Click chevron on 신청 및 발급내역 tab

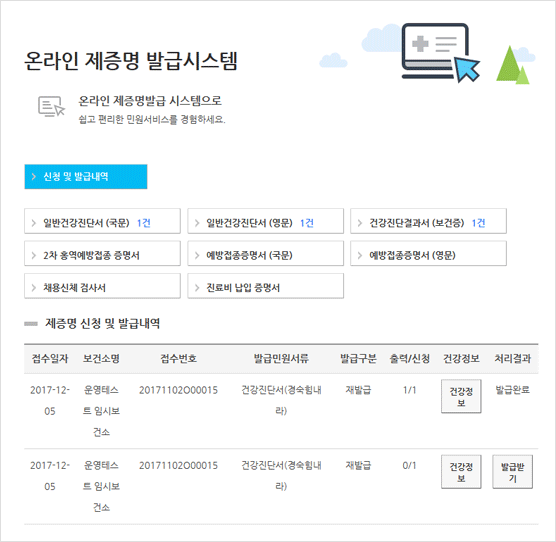34,177
